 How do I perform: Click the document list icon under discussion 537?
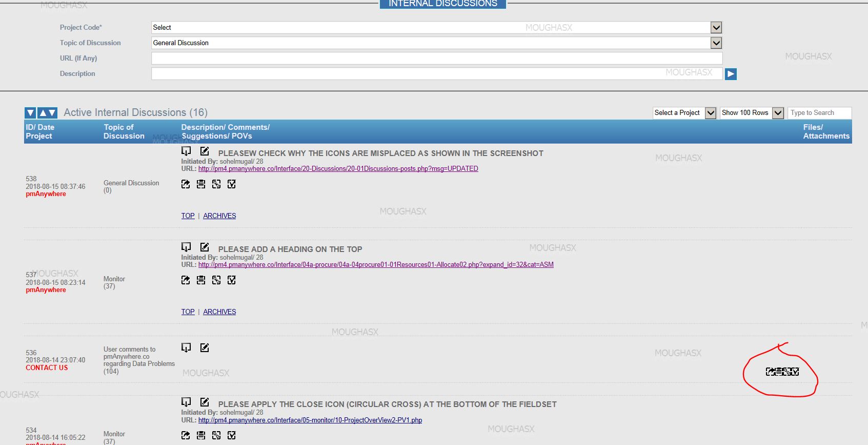tap(201, 280)
